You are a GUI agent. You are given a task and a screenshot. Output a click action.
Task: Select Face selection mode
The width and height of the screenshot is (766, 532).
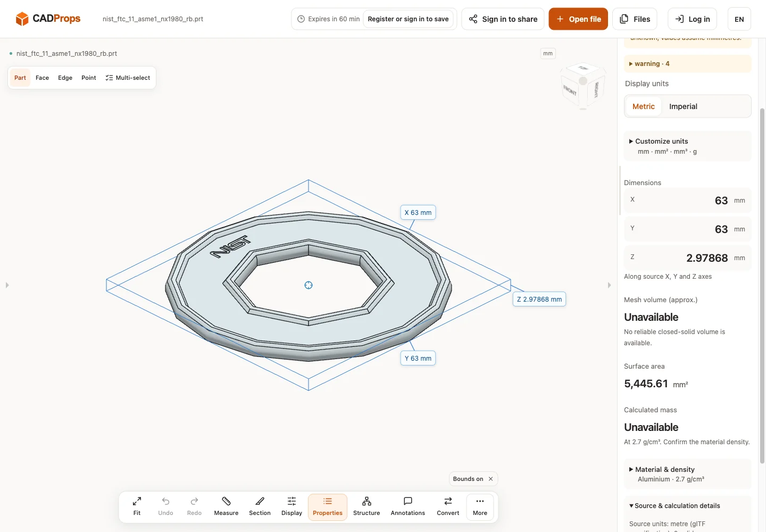(x=42, y=78)
